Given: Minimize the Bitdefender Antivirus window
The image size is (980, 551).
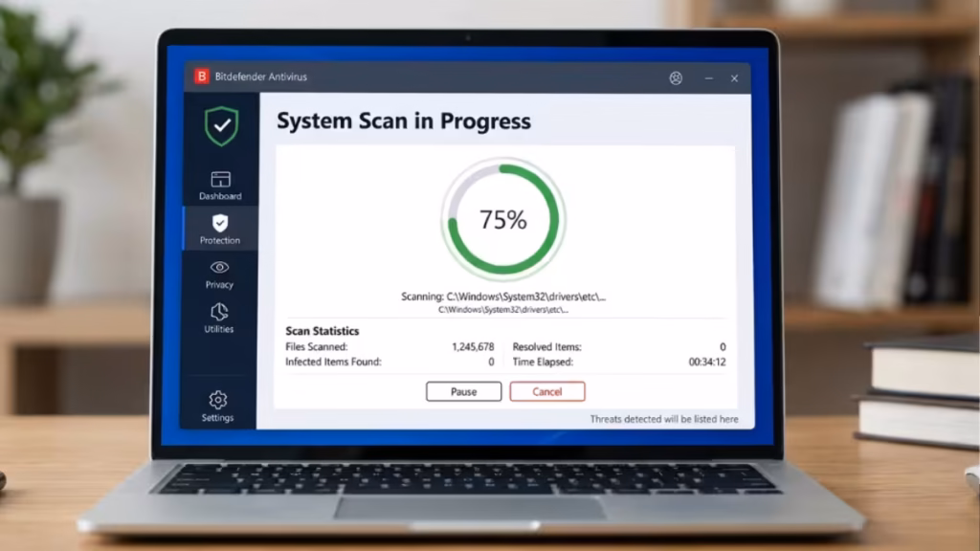Looking at the screenshot, I should [709, 78].
